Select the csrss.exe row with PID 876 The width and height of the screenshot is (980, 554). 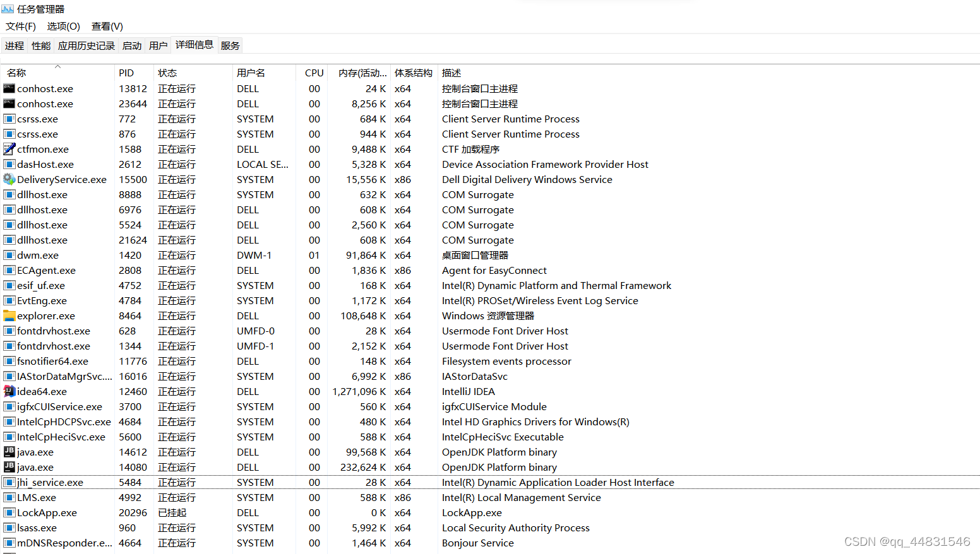pos(490,134)
